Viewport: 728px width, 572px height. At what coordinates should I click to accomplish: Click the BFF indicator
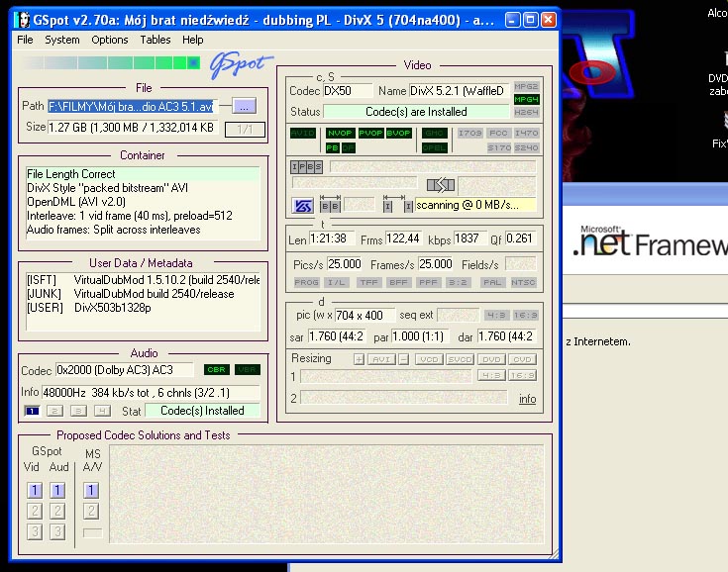(x=398, y=282)
